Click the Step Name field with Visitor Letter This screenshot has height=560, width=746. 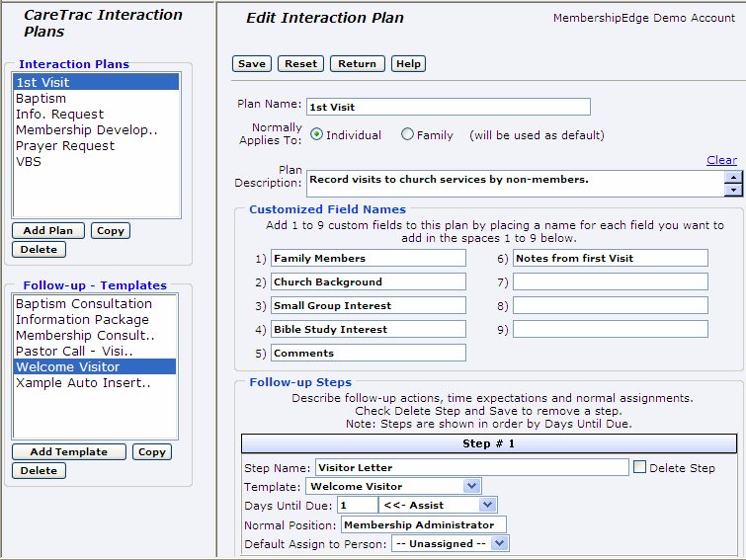[x=471, y=467]
